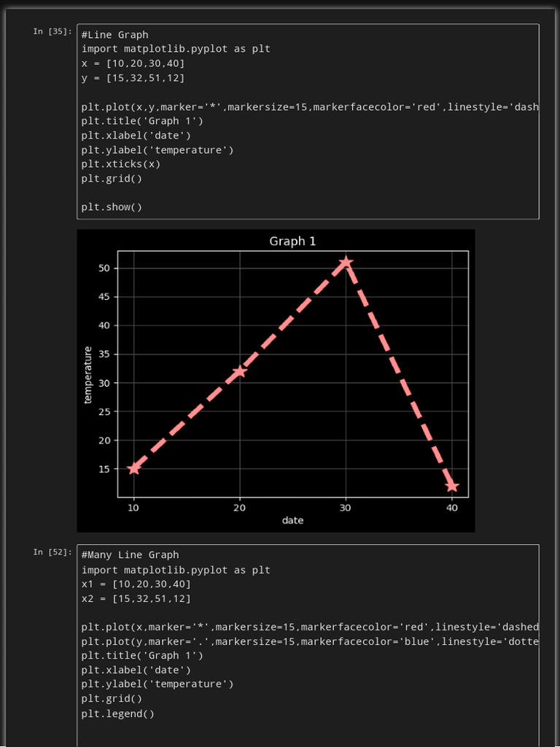Image resolution: width=560 pixels, height=747 pixels.
Task: Click plt.title('Graph 1') in cell 35
Action: click(x=142, y=121)
